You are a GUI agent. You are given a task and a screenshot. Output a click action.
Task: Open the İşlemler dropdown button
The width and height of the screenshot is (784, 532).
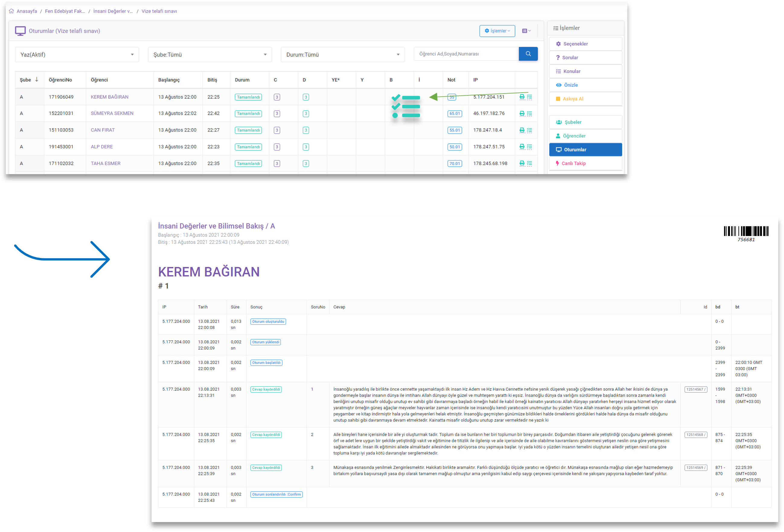497,31
